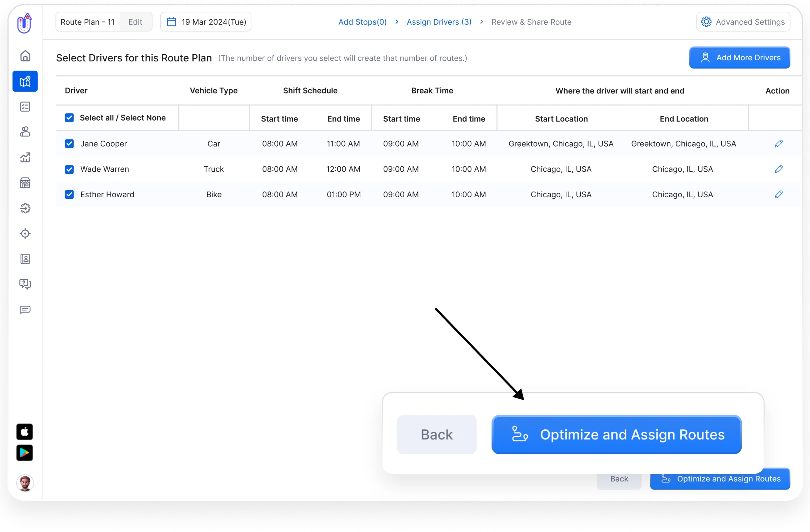Viewport: 810px width, 532px height.
Task: Click Wade Warren's name
Action: click(105, 169)
